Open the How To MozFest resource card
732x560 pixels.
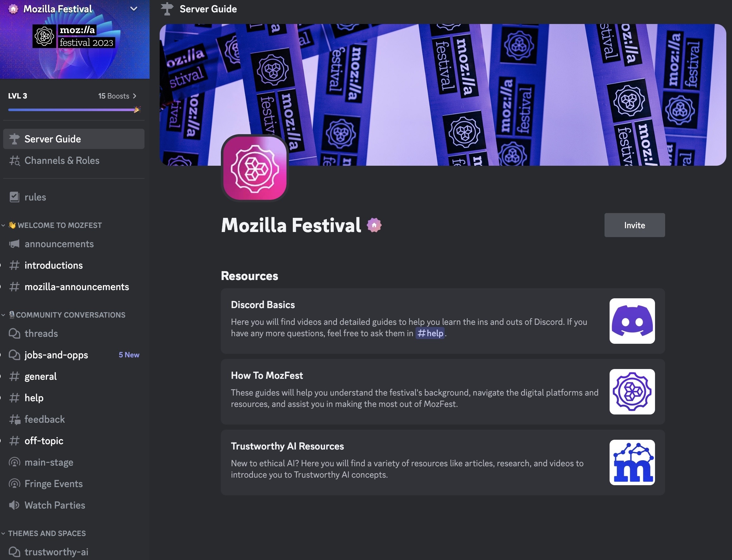443,392
